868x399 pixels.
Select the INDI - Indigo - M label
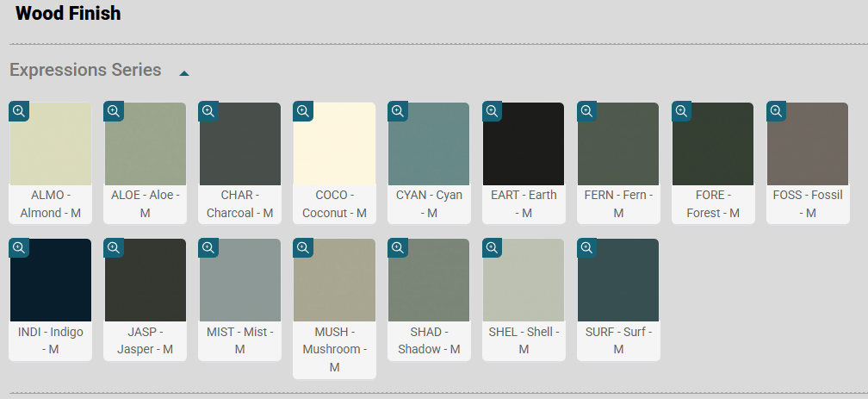[x=50, y=340]
